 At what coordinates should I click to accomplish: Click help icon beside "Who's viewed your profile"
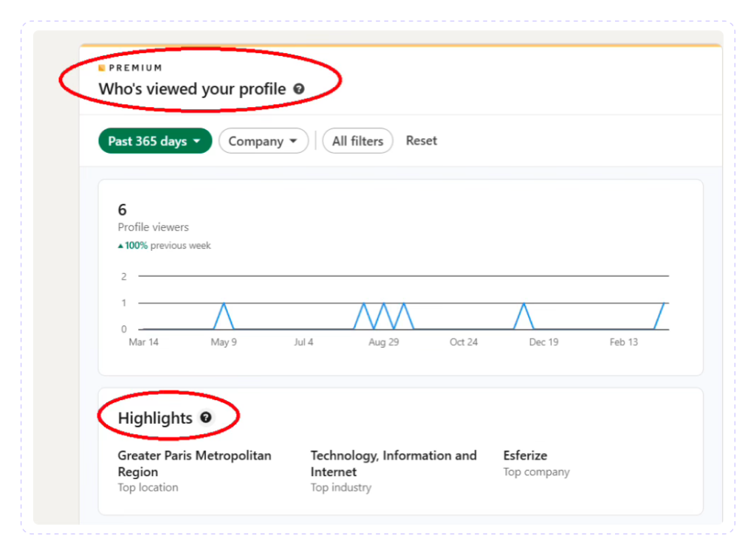click(x=298, y=89)
